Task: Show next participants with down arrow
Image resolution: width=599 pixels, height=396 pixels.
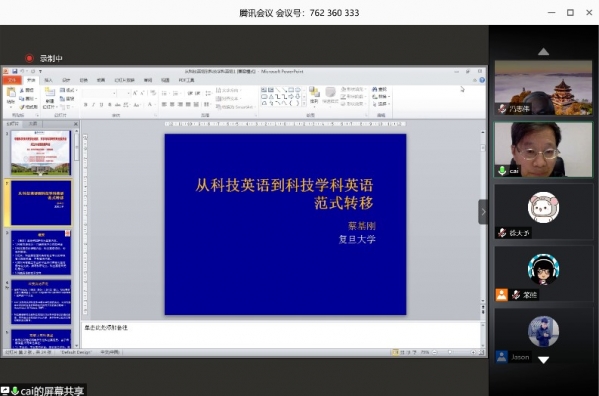Action: 543,360
